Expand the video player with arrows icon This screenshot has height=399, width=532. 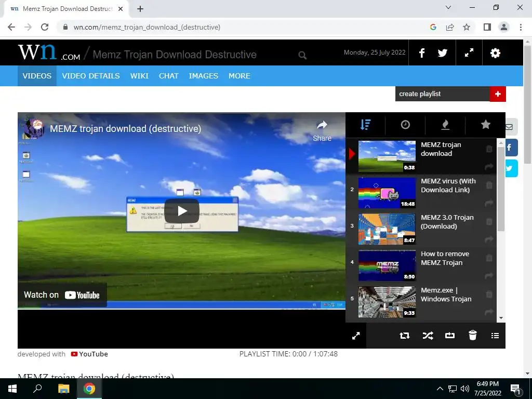click(x=356, y=336)
